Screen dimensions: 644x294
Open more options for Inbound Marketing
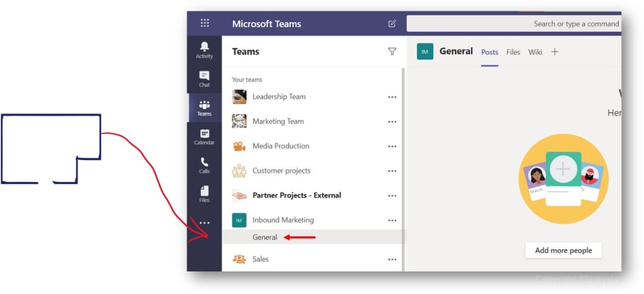pos(393,220)
